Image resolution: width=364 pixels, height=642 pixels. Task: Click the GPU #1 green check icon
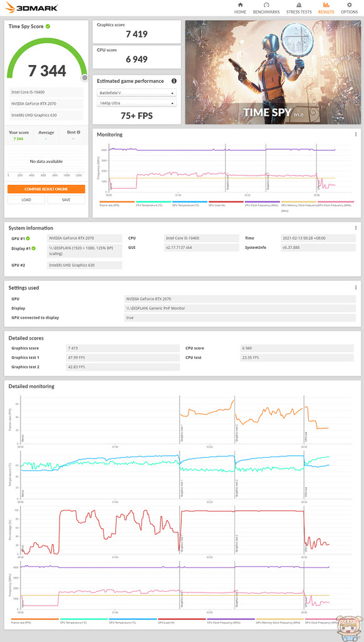[x=28, y=238]
